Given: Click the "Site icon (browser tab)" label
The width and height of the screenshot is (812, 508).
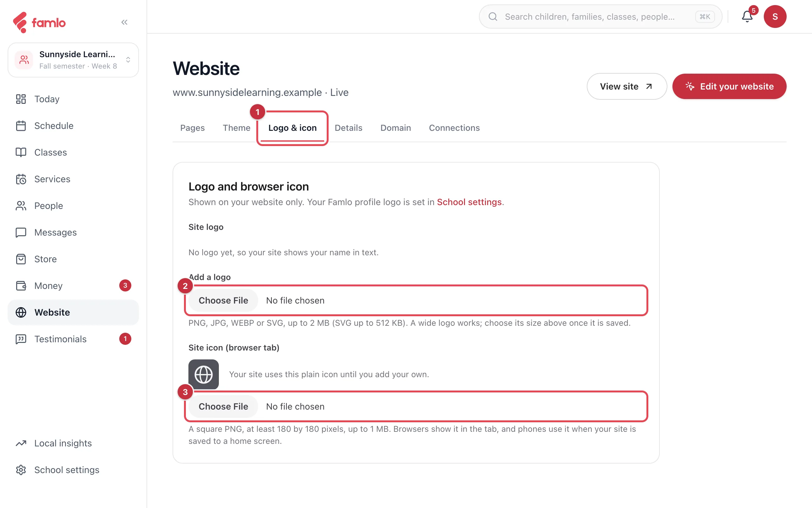Looking at the screenshot, I should pos(234,348).
